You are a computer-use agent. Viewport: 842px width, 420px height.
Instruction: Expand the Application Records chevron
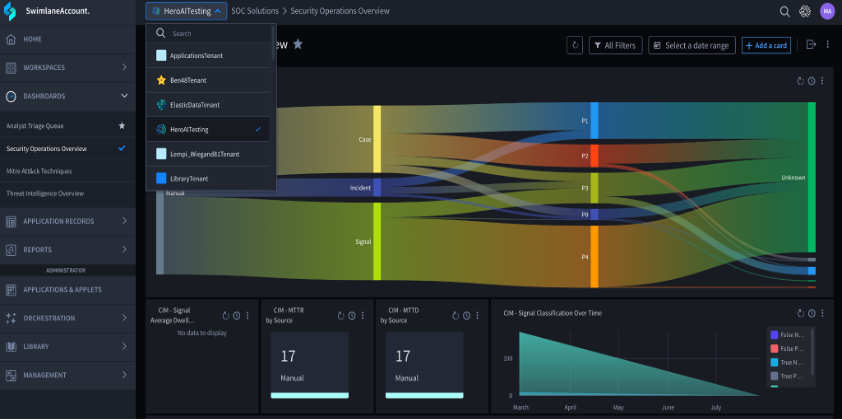coord(124,221)
